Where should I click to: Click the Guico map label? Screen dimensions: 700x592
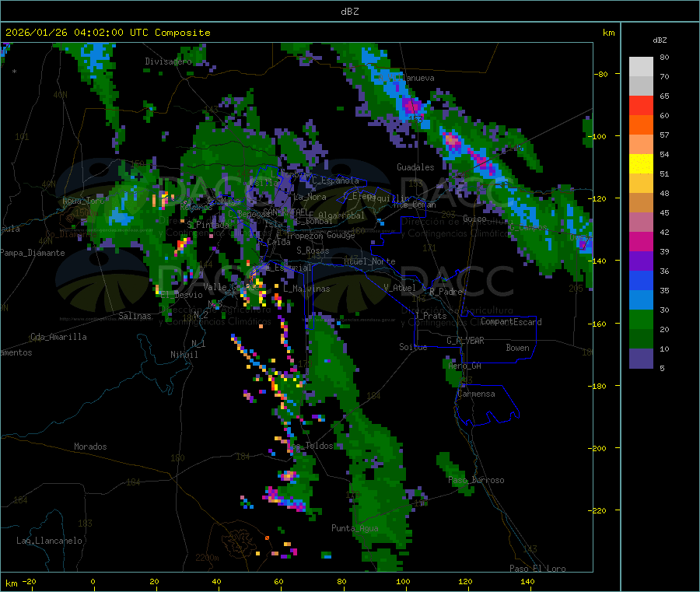click(x=474, y=219)
